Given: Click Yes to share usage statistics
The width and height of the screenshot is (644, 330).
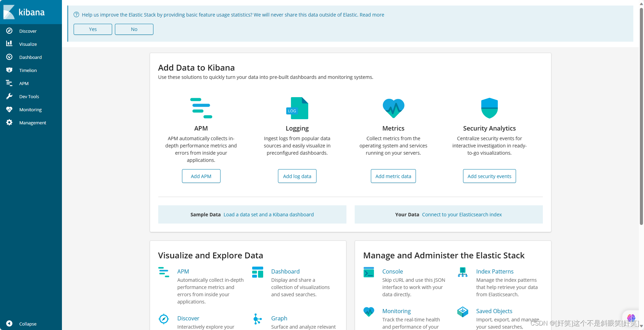Looking at the screenshot, I should pos(93,29).
